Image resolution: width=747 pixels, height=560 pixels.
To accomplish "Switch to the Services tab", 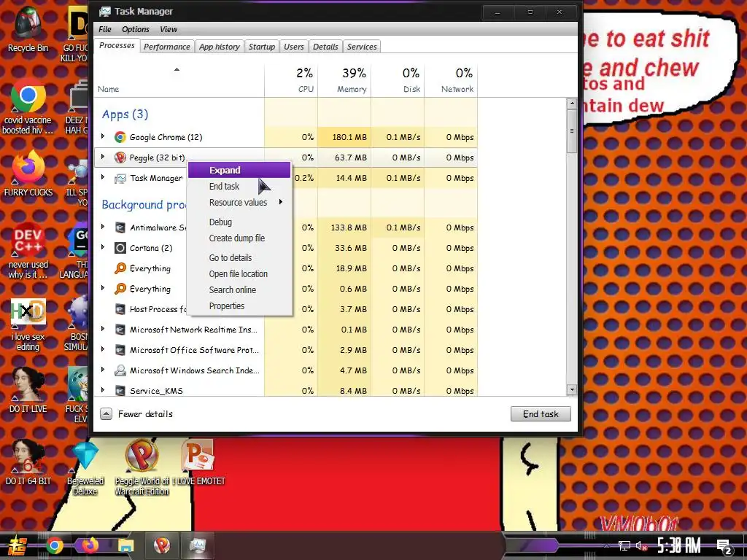I will click(x=362, y=47).
